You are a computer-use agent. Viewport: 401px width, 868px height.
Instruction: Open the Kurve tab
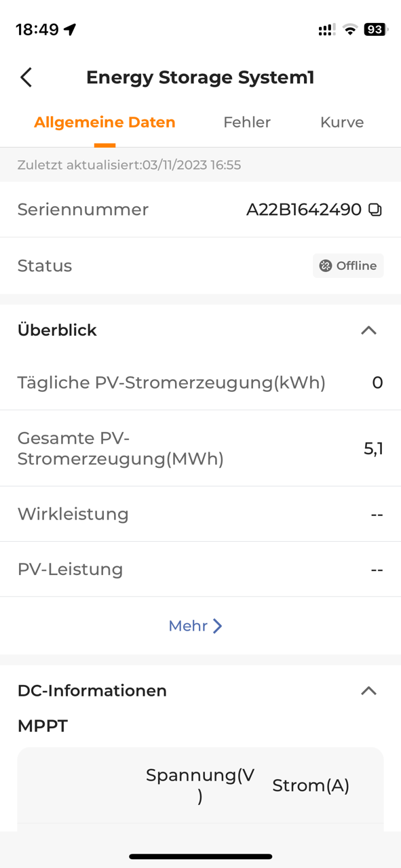click(x=342, y=122)
